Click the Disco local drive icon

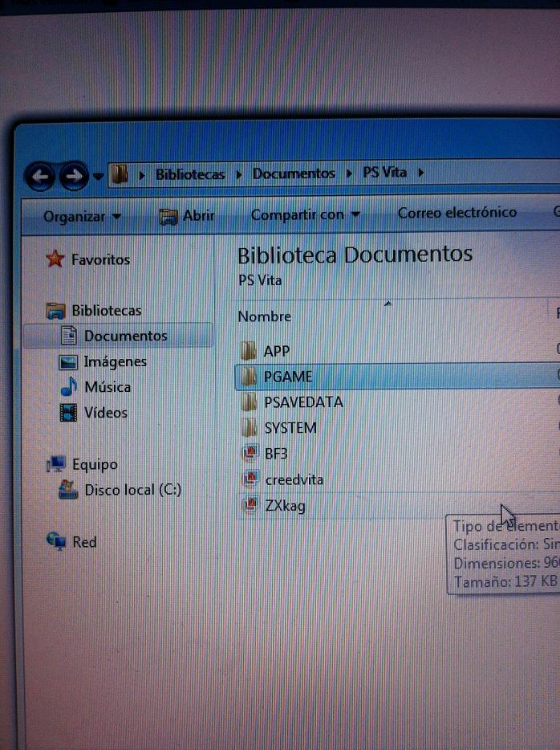pos(68,490)
